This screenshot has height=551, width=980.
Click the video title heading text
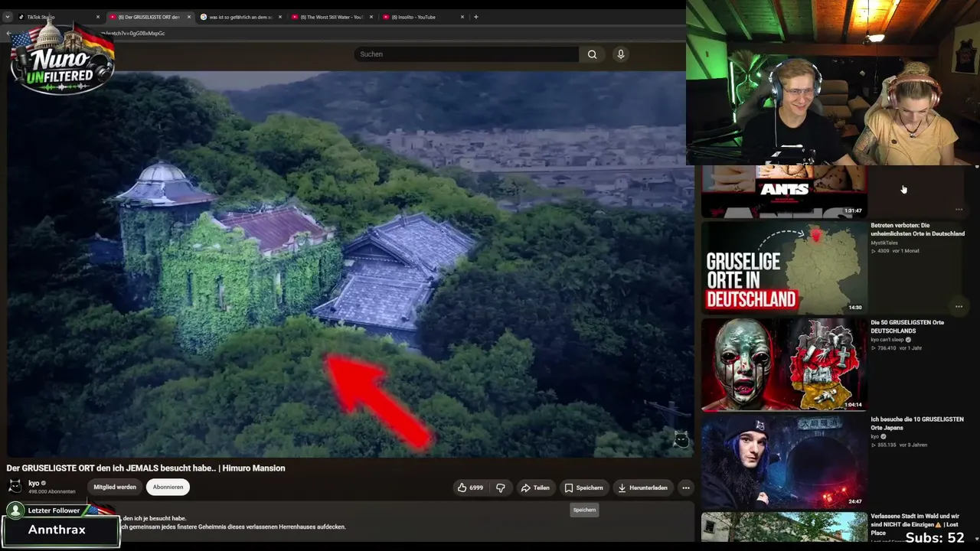coord(145,468)
